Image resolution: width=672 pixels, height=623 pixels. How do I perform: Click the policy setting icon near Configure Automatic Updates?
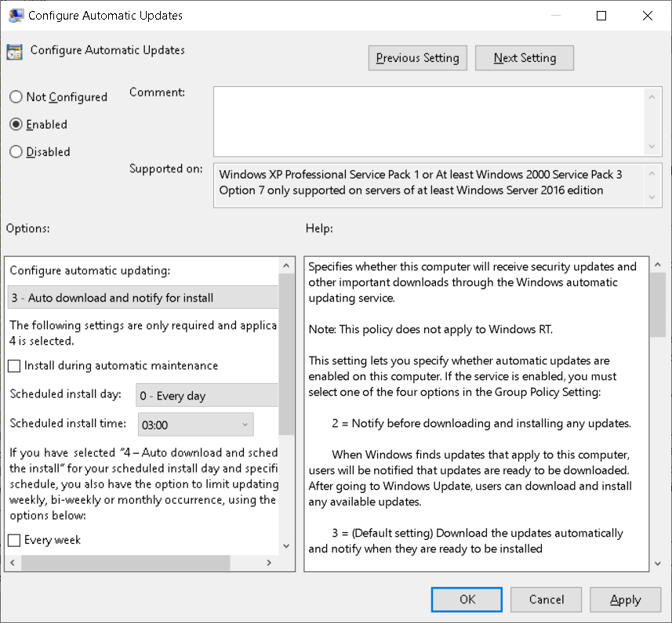pyautogui.click(x=13, y=50)
